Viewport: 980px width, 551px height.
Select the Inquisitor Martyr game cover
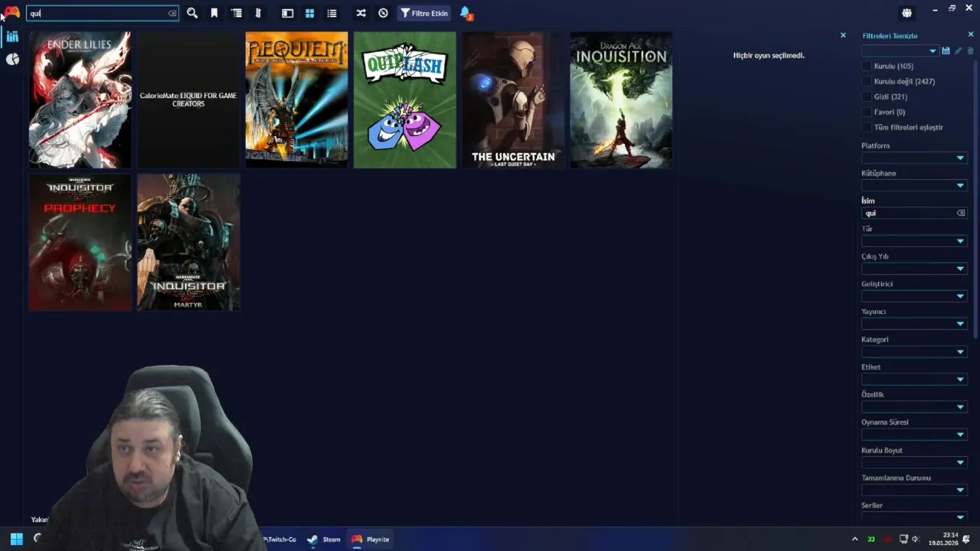[x=188, y=243]
